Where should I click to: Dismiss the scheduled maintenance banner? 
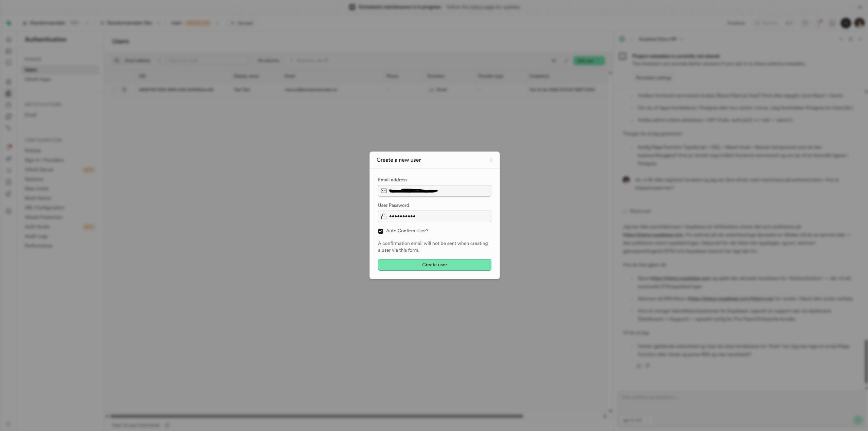click(860, 7)
